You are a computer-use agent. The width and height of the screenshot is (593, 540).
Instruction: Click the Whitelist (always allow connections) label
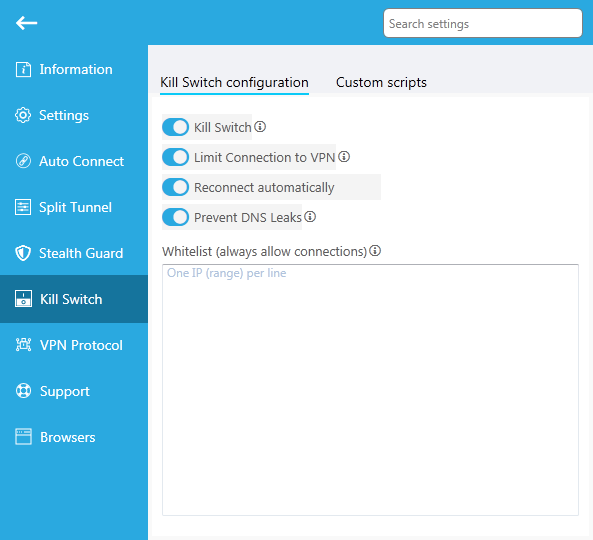click(x=264, y=251)
